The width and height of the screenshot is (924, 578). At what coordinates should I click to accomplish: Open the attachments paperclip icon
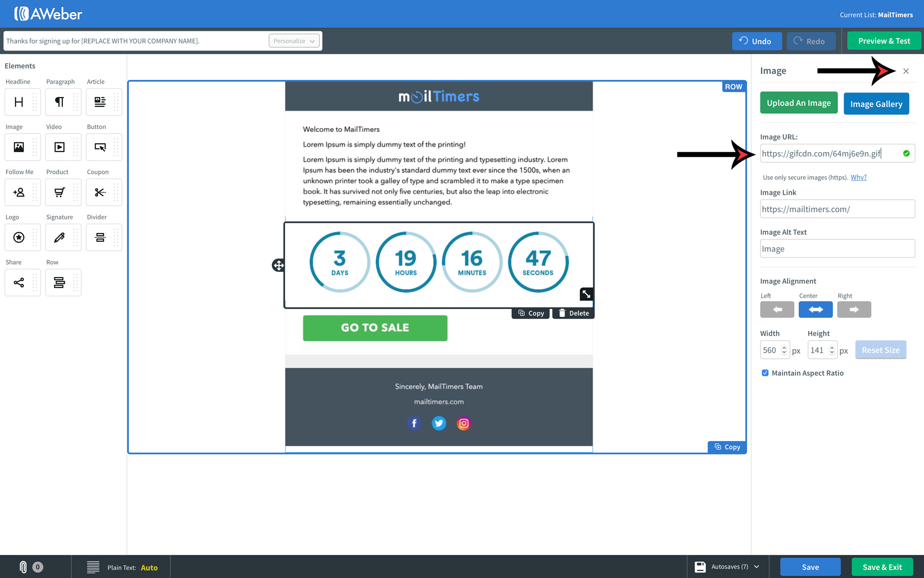[x=23, y=567]
